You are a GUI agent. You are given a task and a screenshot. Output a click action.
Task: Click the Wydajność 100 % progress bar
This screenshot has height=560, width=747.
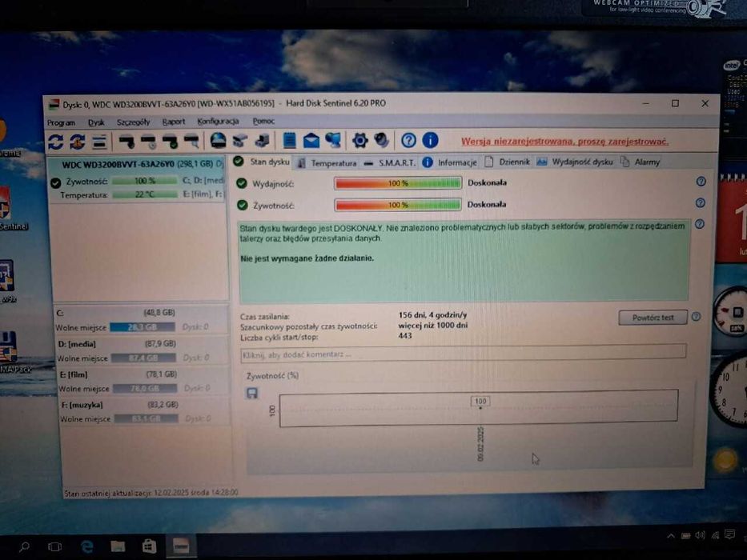398,183
